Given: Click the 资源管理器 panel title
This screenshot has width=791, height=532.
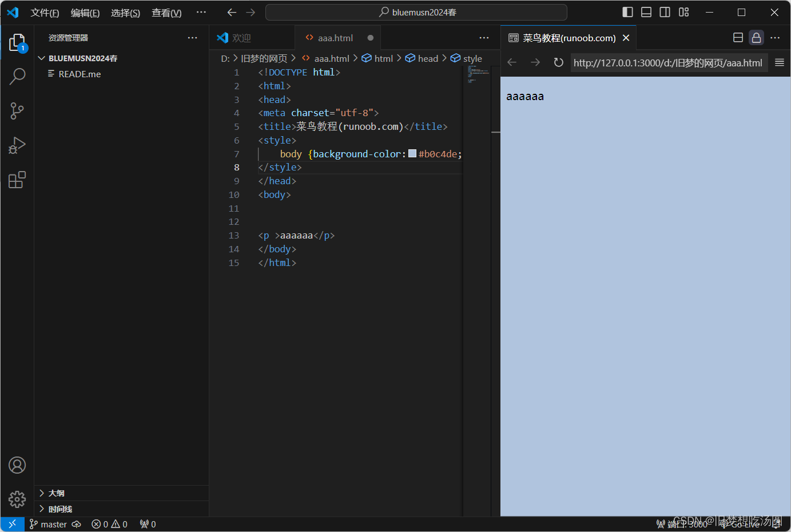Looking at the screenshot, I should point(68,38).
